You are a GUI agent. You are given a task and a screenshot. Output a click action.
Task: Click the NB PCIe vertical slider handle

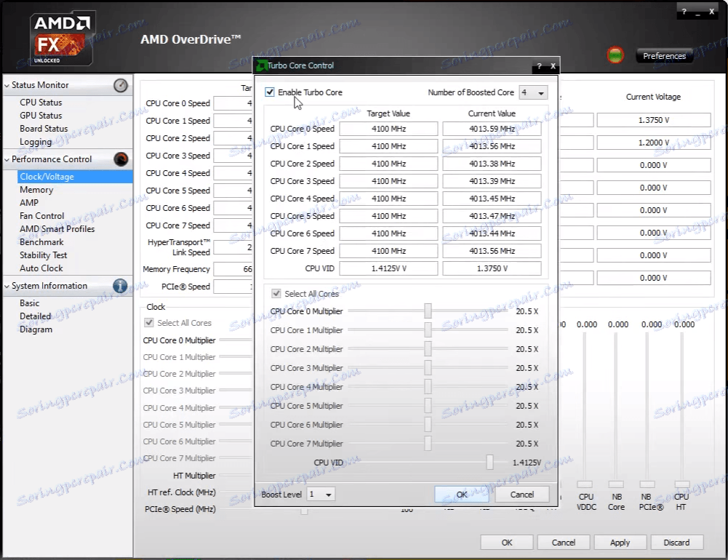tap(647, 484)
